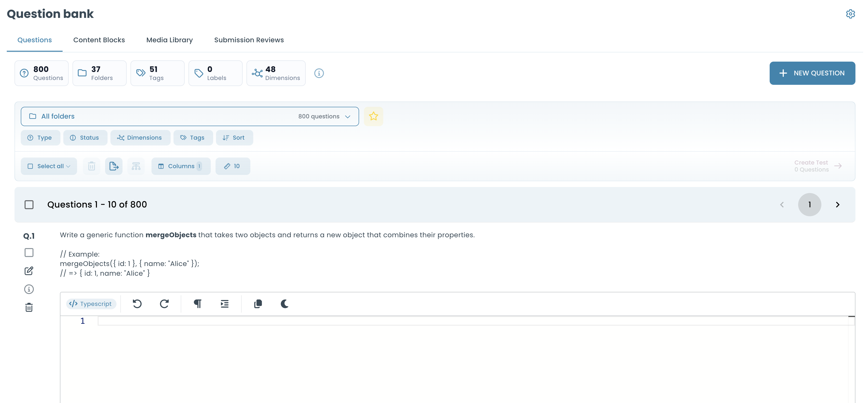868x403 pixels.
Task: Undo in the code editor
Action: click(x=137, y=304)
